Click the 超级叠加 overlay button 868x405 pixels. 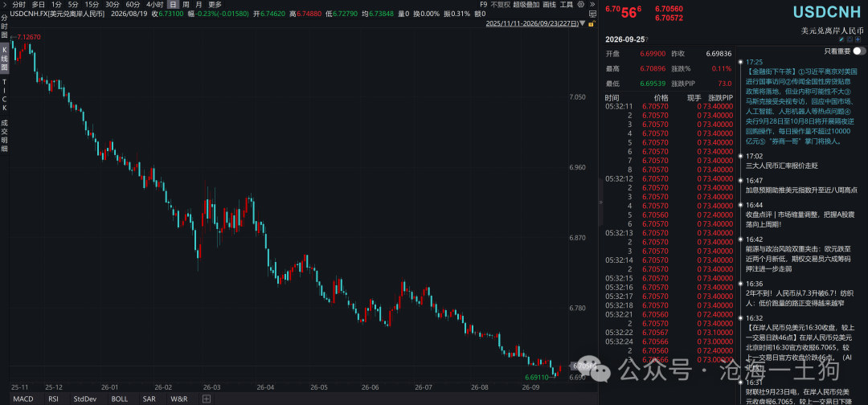[526, 4]
